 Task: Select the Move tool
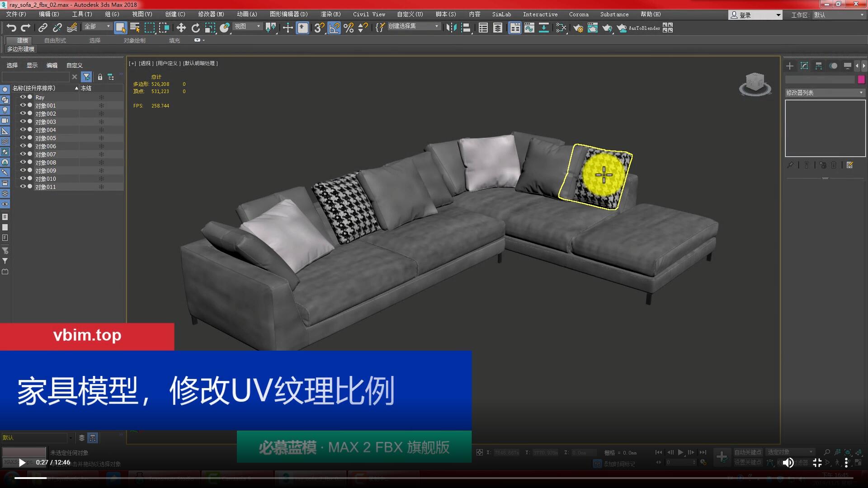181,28
